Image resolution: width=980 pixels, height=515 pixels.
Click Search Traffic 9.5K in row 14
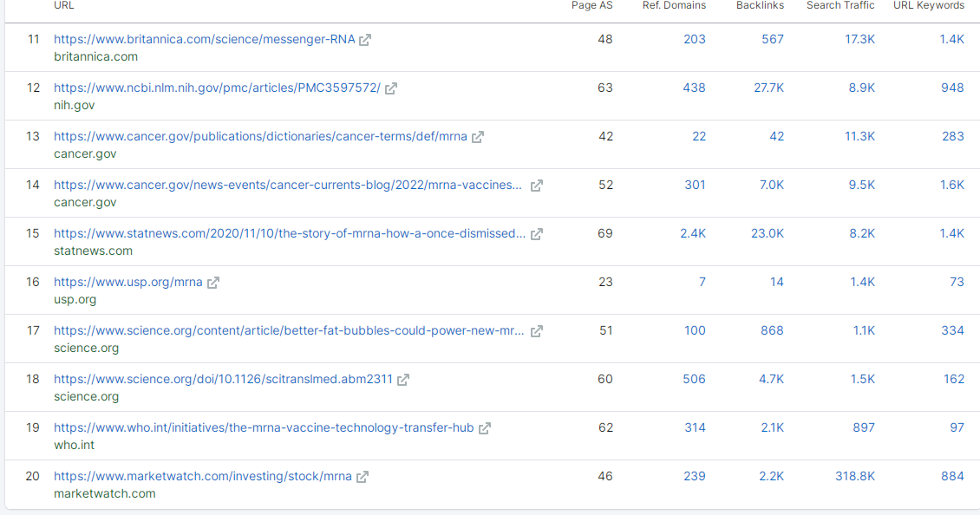862,185
